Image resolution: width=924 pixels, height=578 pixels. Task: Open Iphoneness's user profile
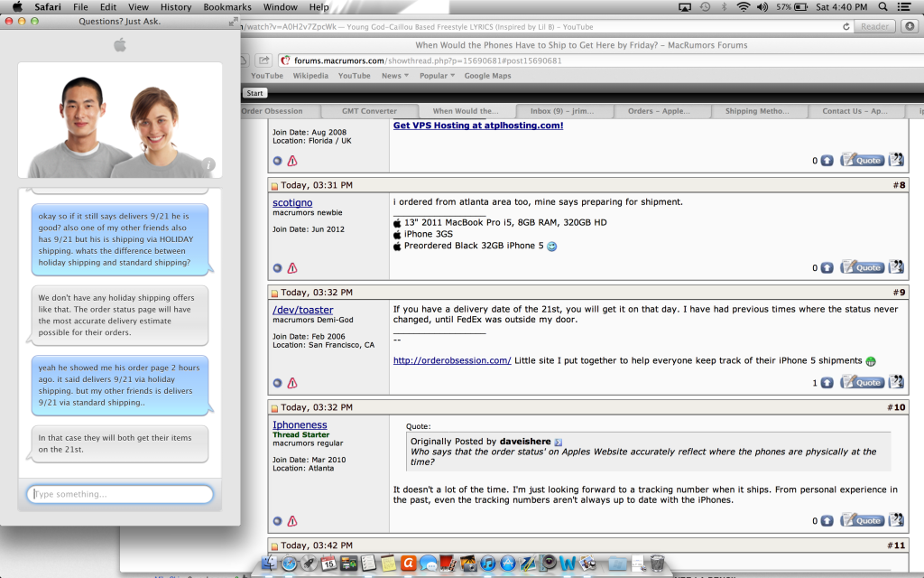click(x=300, y=424)
